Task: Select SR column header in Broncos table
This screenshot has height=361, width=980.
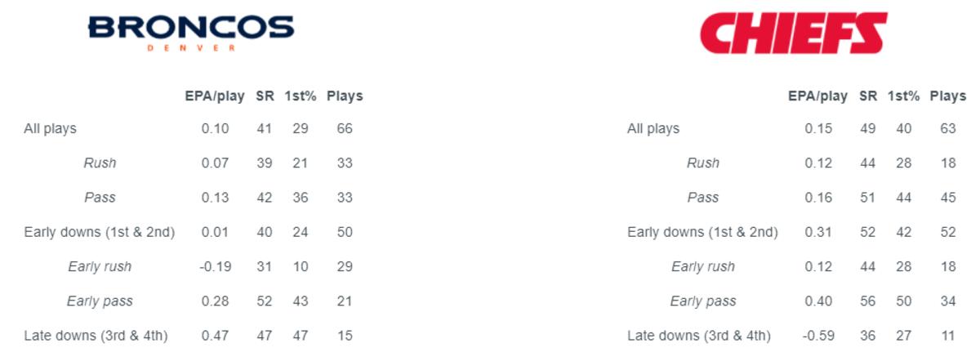Action: click(264, 96)
